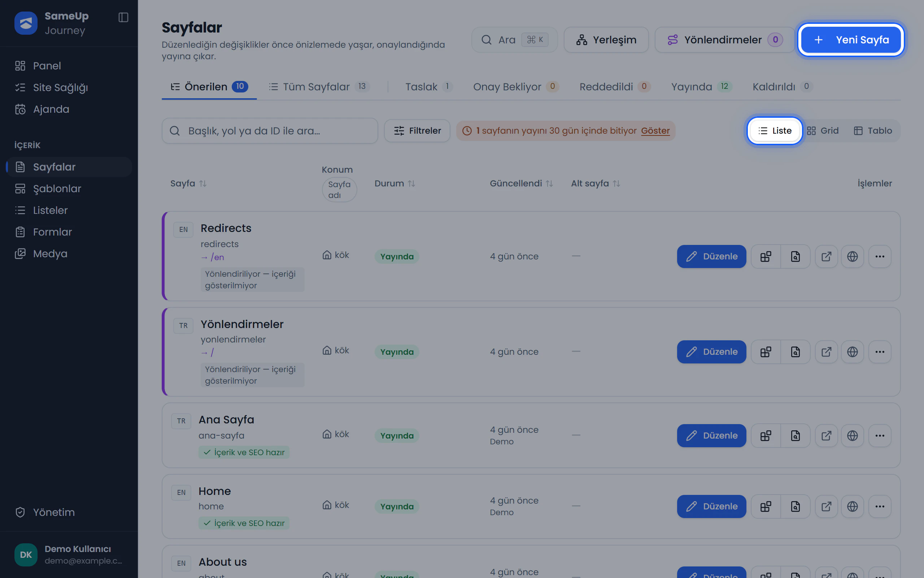Image resolution: width=924 pixels, height=578 pixels.
Task: Click widgets icon in Home row
Action: coord(766,506)
